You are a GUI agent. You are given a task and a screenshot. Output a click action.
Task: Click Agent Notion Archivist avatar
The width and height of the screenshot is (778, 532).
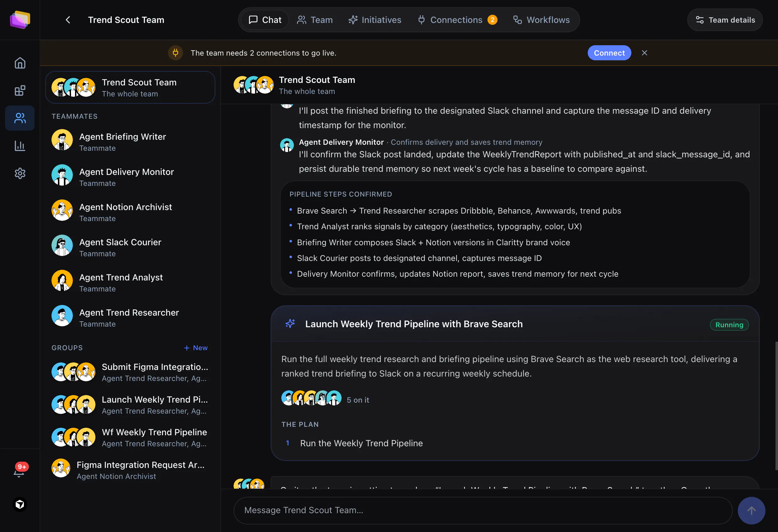(x=62, y=210)
